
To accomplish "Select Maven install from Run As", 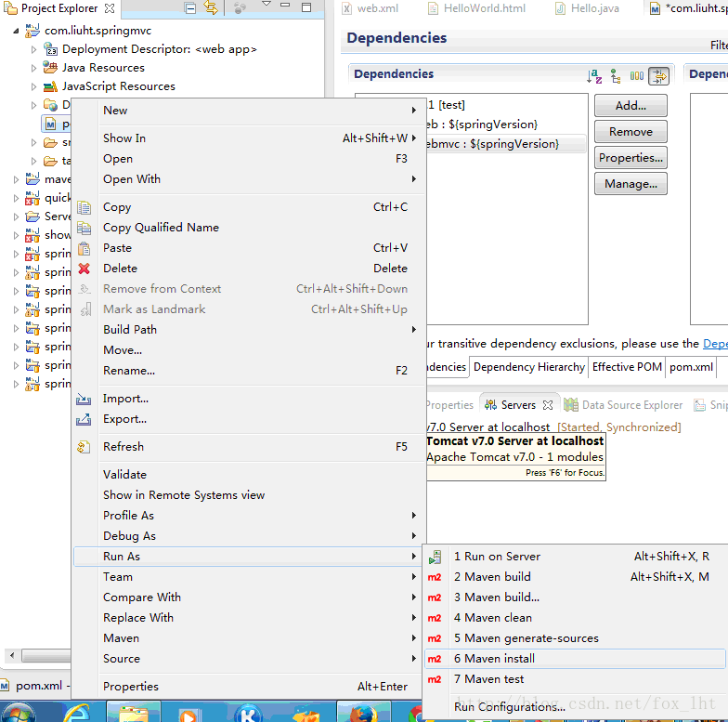I will [x=575, y=659].
